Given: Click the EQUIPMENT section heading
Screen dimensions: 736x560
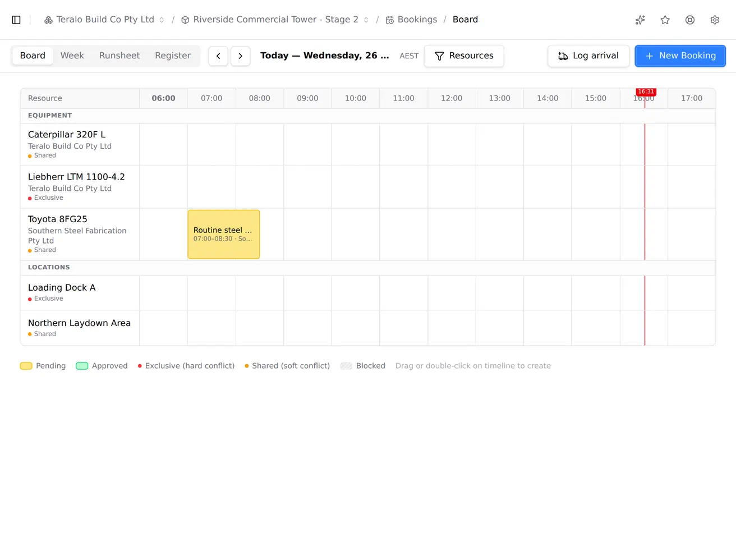Looking at the screenshot, I should click(50, 116).
